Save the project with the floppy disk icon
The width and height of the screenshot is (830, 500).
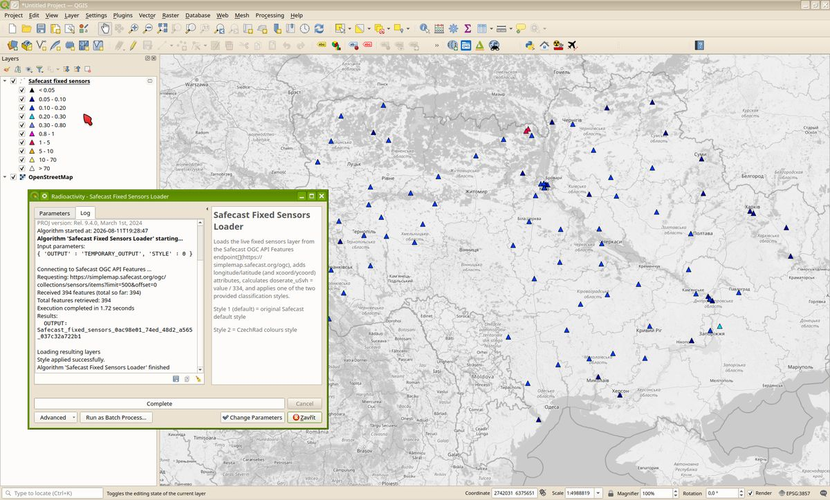41,29
